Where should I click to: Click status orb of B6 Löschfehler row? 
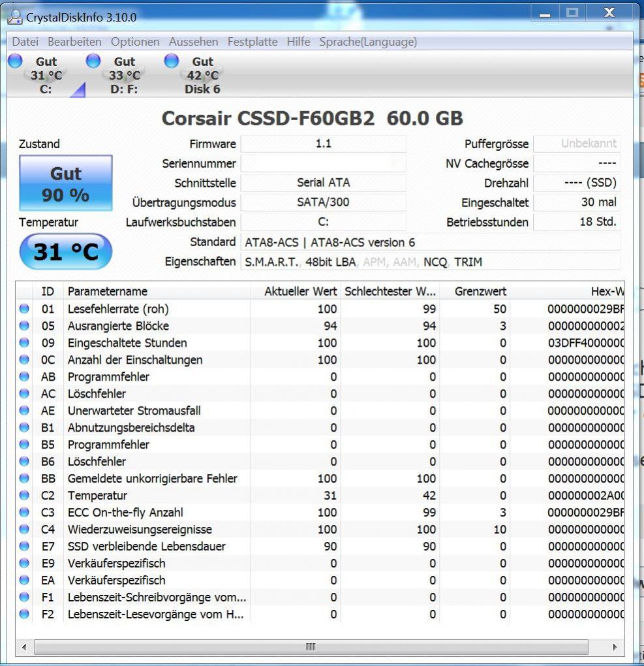tap(24, 461)
